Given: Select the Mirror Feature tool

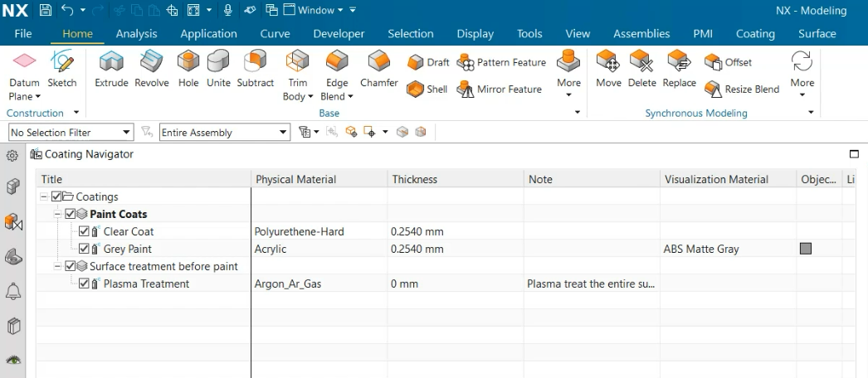Looking at the screenshot, I should 500,90.
